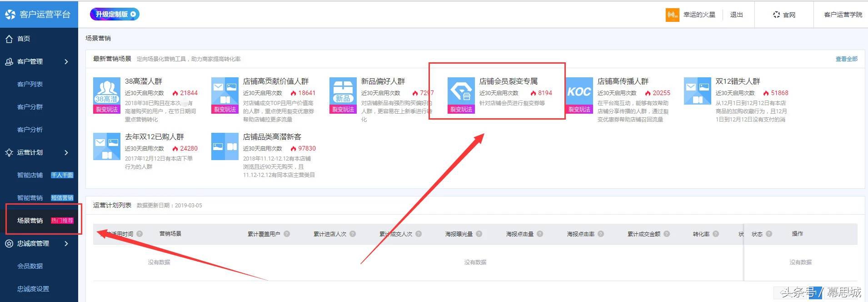The width and height of the screenshot is (868, 302).
Task: Click the 千人千面 tag
Action: [x=62, y=175]
